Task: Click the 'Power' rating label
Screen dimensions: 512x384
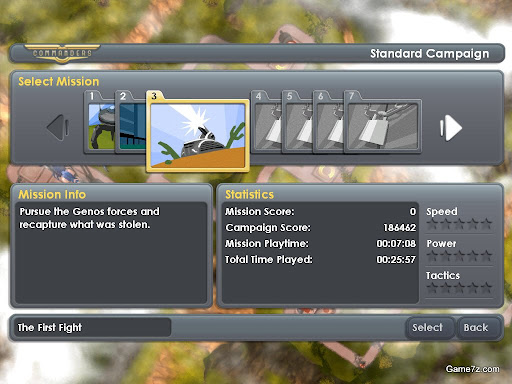Action: pyautogui.click(x=441, y=244)
